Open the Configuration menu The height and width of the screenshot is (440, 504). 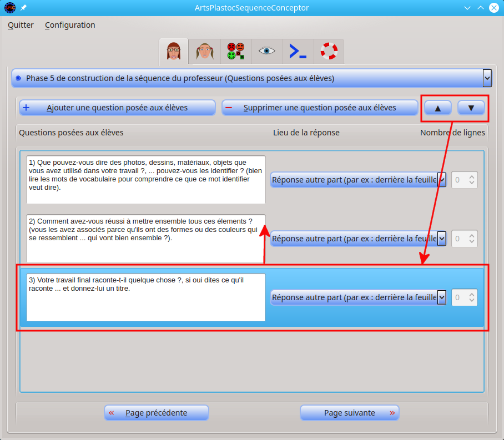pos(70,25)
